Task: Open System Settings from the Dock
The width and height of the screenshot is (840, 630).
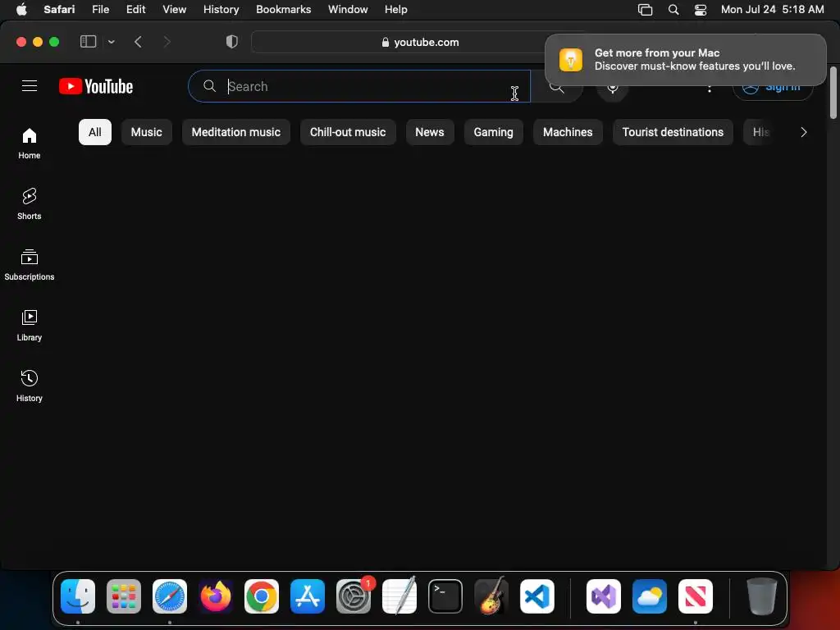Action: [354, 596]
